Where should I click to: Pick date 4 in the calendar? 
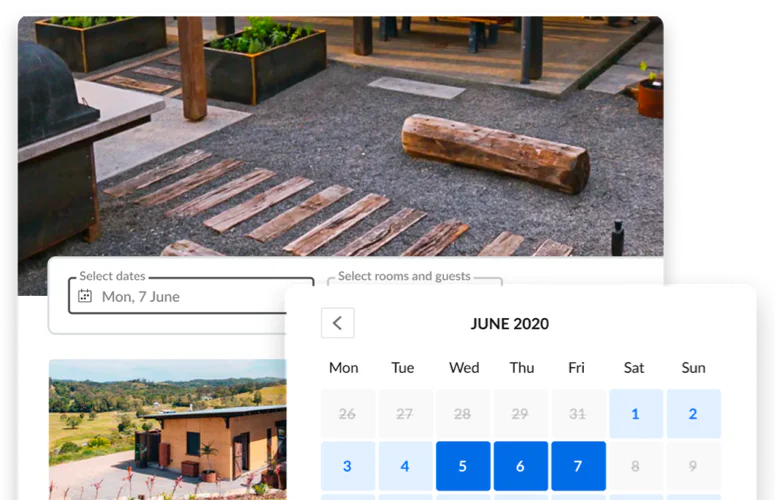pyautogui.click(x=405, y=466)
